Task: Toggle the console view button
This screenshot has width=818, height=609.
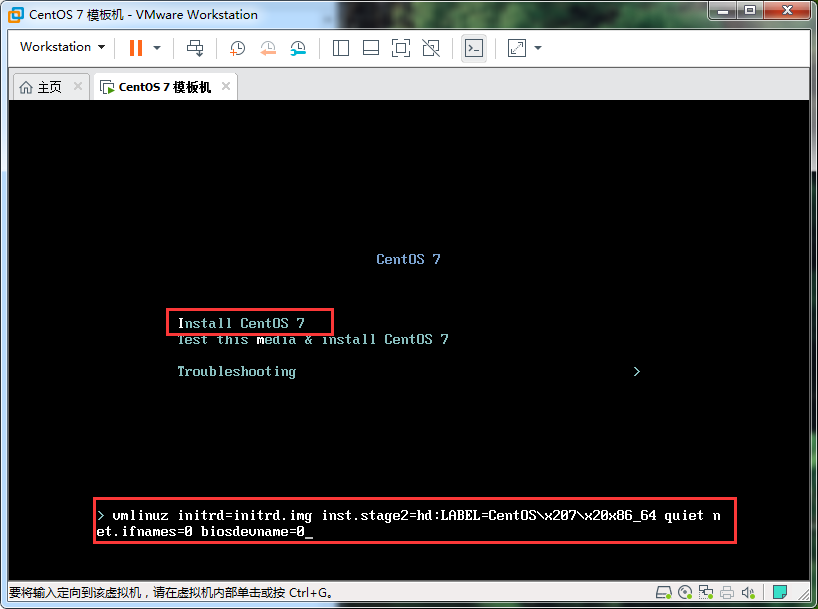Action: pos(474,49)
